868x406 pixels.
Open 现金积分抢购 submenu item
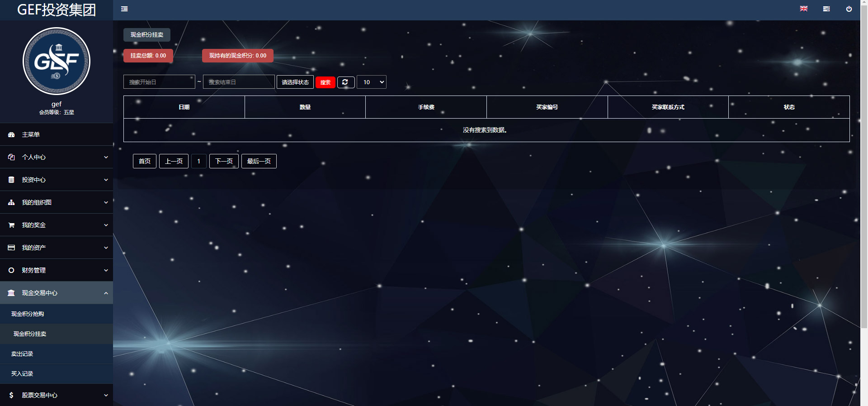pos(28,314)
